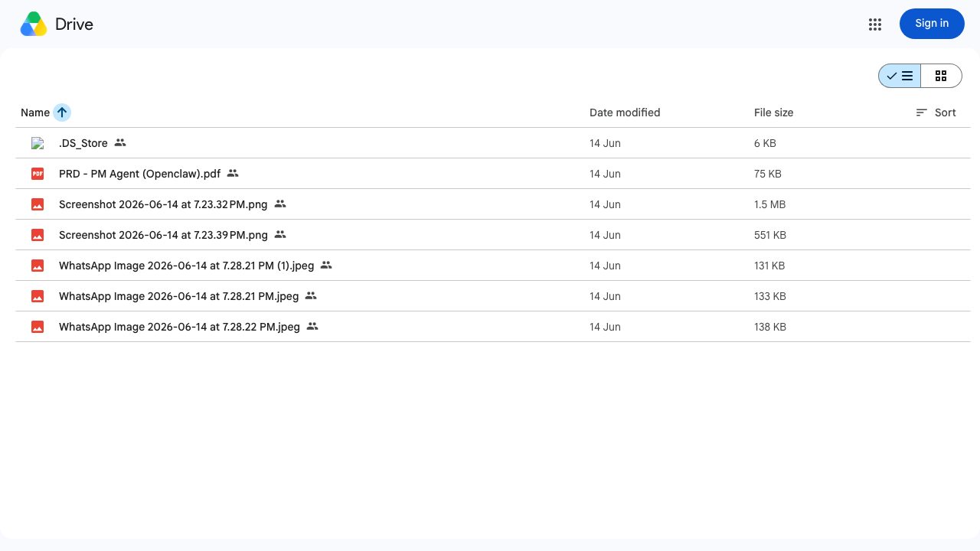Click image icon of Screenshot 7.23.39 PM.png
The width and height of the screenshot is (980, 551).
pos(38,235)
